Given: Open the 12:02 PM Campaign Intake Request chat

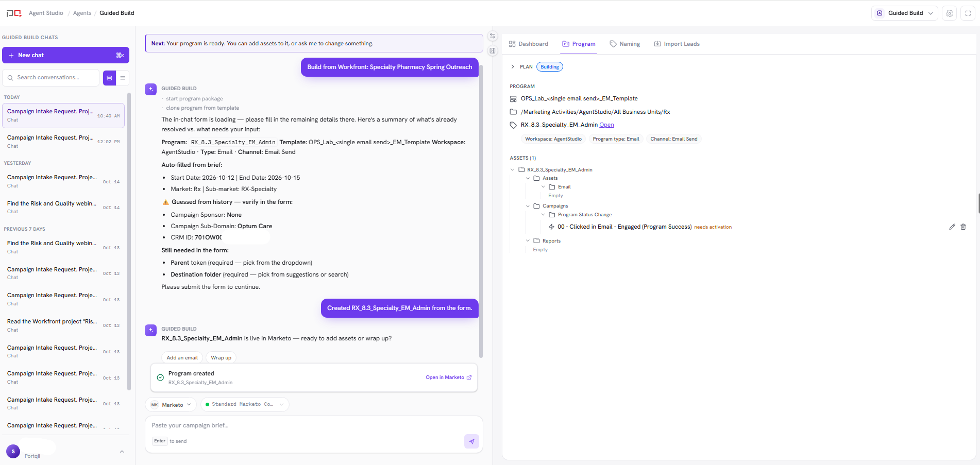Looking at the screenshot, I should pos(63,142).
